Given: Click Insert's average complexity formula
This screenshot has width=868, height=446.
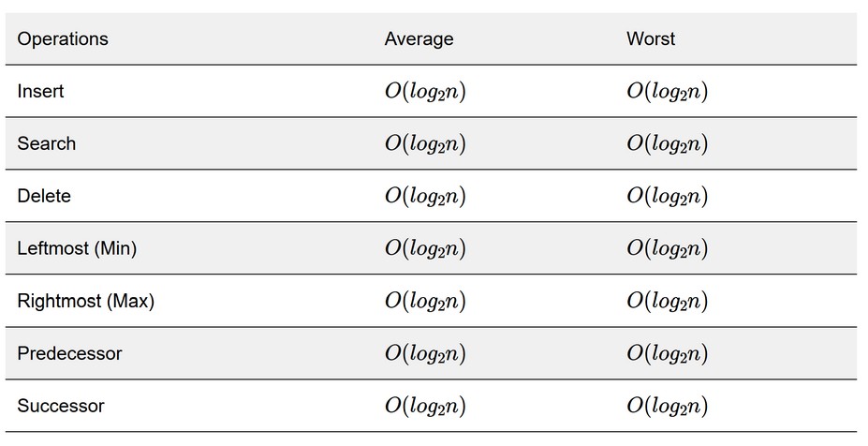Looking at the screenshot, I should (x=425, y=92).
